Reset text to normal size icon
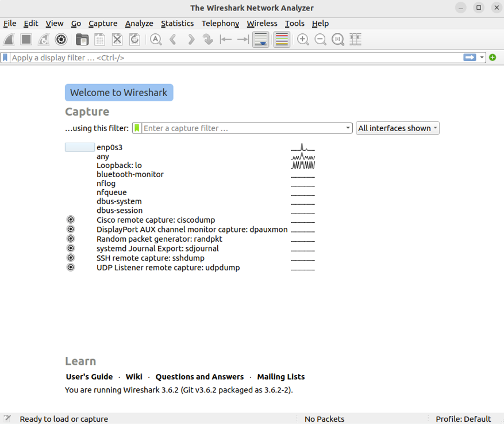The height and width of the screenshot is (424, 504). tap(338, 40)
